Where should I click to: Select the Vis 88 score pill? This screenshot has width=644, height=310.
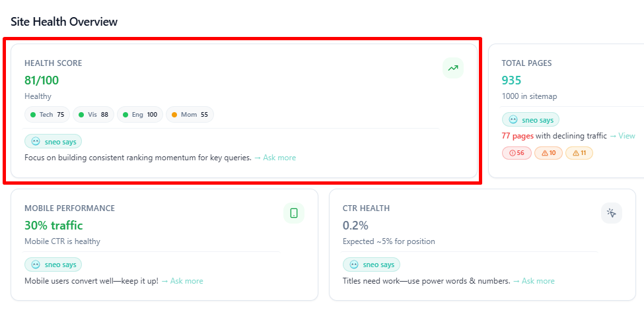point(93,115)
